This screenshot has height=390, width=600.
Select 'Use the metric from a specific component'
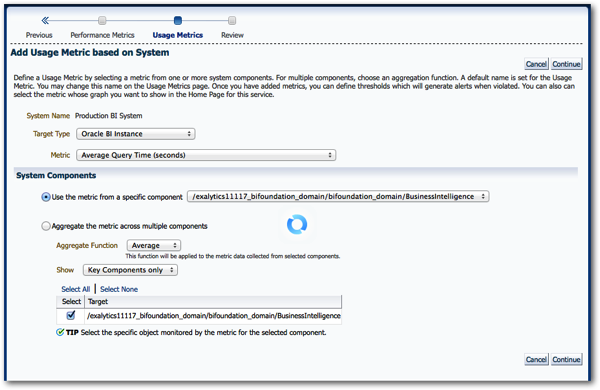pyautogui.click(x=46, y=197)
